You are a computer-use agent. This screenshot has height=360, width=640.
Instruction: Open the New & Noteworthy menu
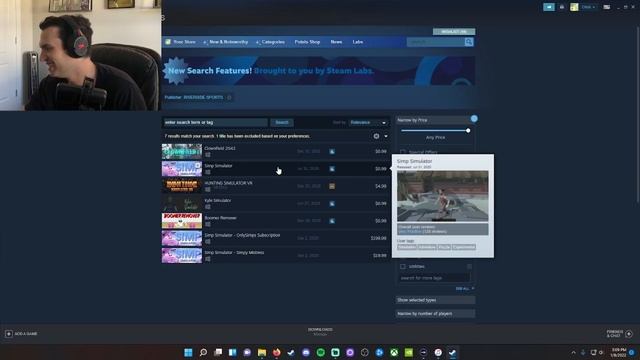[228, 42]
